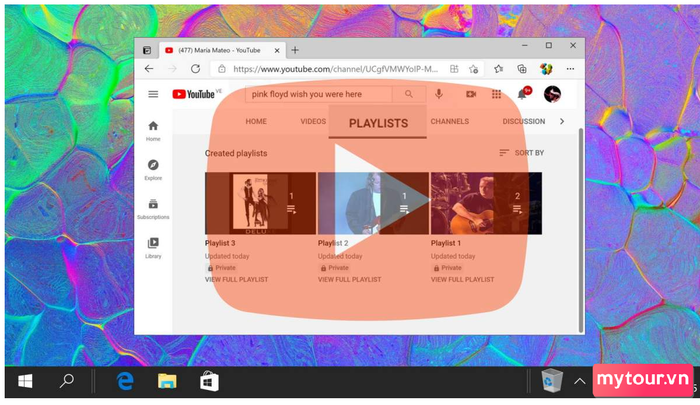
Task: Select the PLAYLISTS tab
Action: tap(378, 123)
